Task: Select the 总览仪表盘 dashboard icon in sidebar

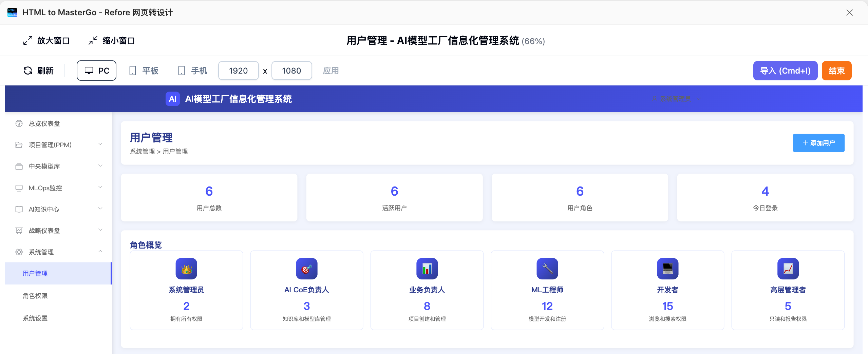Action: (x=19, y=123)
